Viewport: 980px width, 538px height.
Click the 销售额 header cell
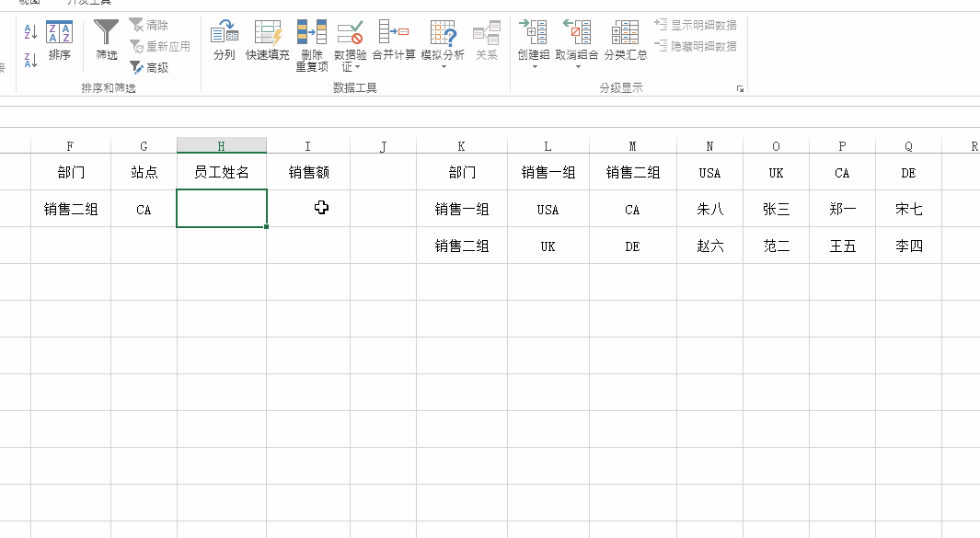click(x=308, y=173)
